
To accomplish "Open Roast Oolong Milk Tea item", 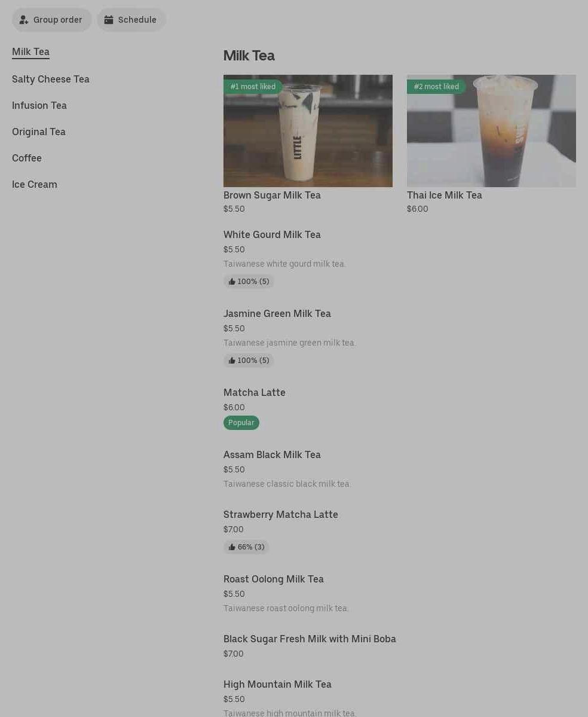I will click(x=273, y=579).
